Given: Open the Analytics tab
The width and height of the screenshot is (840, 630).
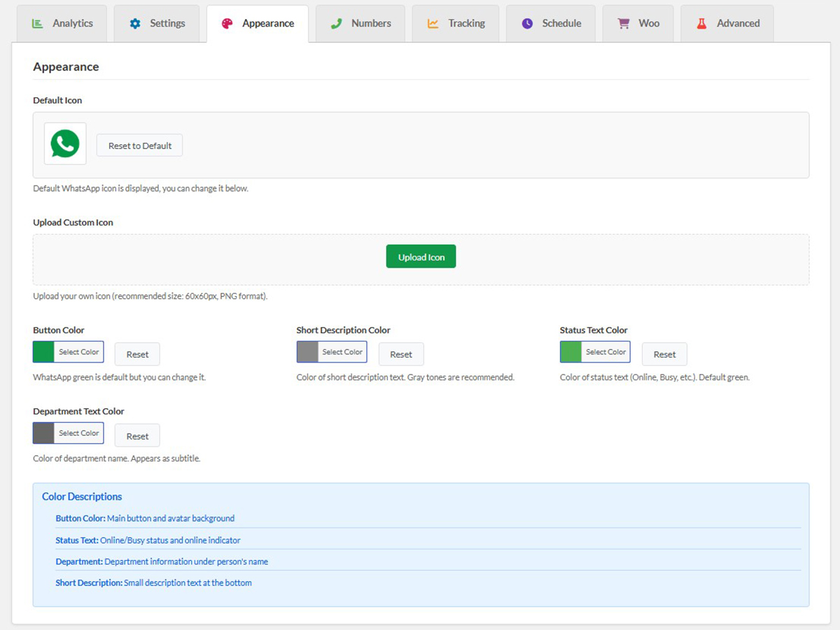Looking at the screenshot, I should tap(62, 23).
